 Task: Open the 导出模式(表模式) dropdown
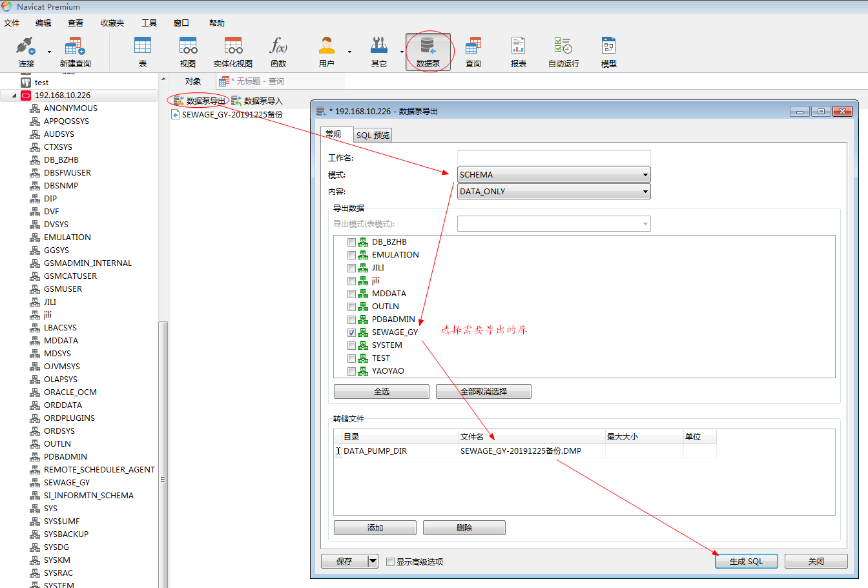coord(553,224)
